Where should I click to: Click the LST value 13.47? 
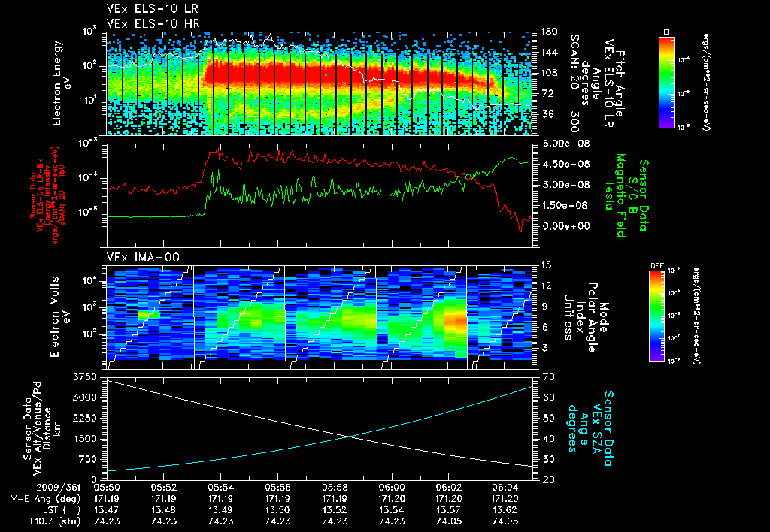[x=107, y=510]
